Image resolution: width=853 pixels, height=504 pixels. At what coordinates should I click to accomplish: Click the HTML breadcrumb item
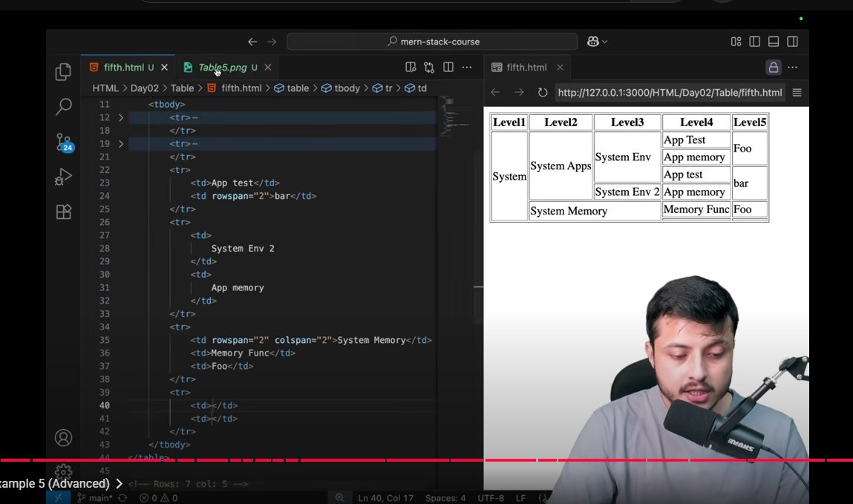click(105, 88)
